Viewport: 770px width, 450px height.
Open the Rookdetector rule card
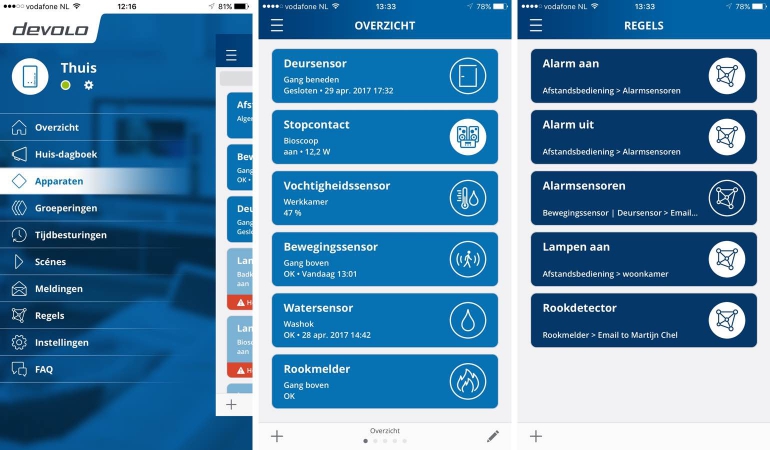pos(643,320)
